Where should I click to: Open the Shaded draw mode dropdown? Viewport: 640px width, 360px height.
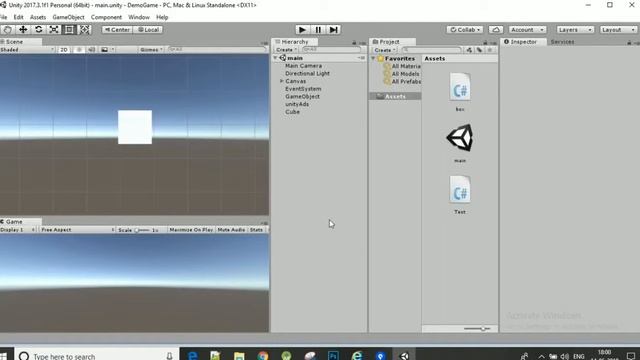tap(27, 49)
